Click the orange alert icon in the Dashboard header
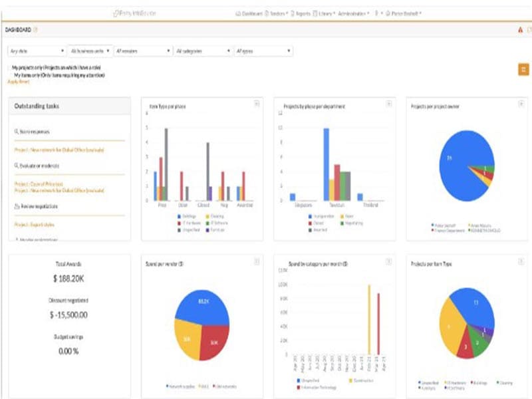This screenshot has width=532, height=399. tap(520, 30)
